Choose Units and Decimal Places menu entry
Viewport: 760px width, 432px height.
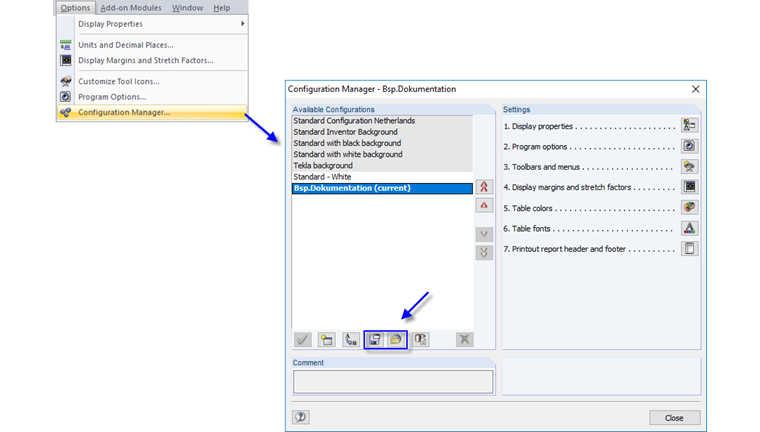tap(152, 45)
